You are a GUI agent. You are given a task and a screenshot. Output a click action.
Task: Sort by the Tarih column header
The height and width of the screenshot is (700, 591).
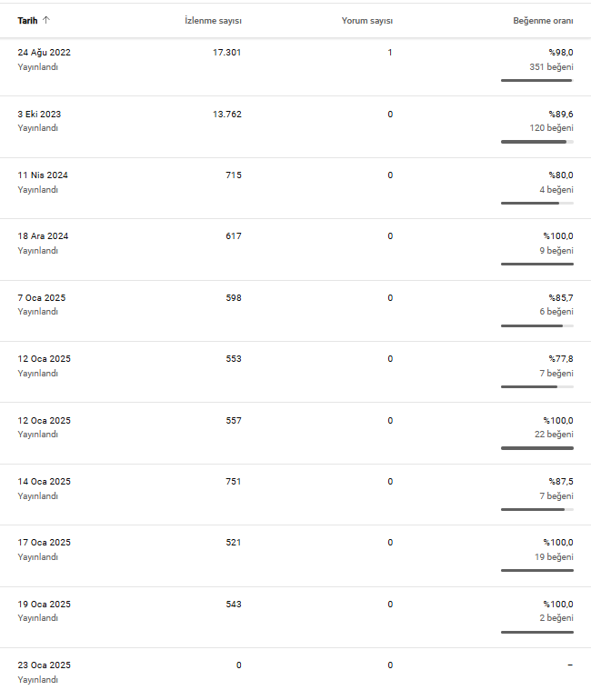pos(27,21)
